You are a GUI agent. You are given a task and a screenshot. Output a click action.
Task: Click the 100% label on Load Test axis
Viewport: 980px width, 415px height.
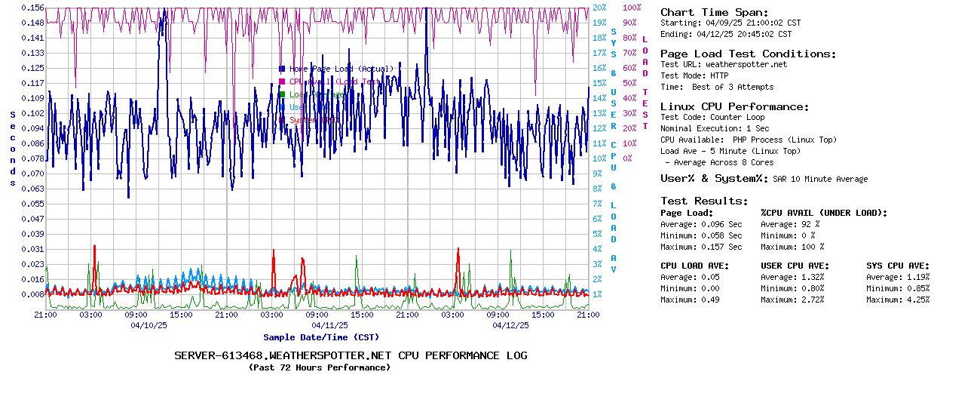pos(632,8)
